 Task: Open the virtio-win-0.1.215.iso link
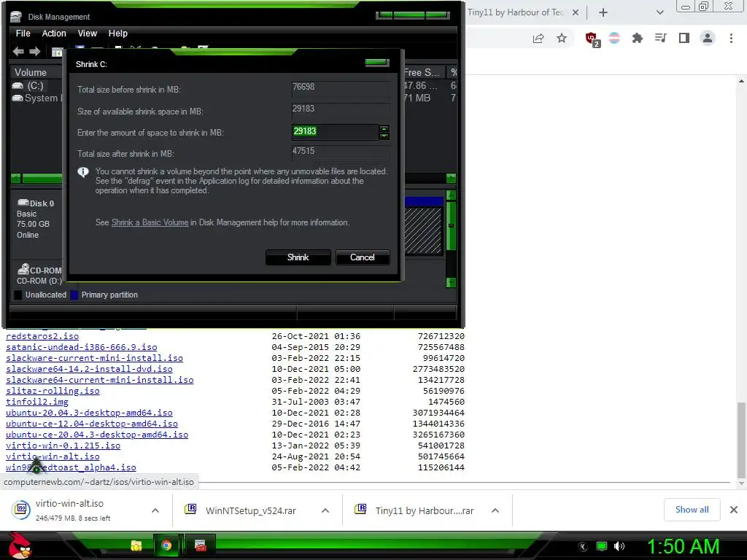(63, 446)
